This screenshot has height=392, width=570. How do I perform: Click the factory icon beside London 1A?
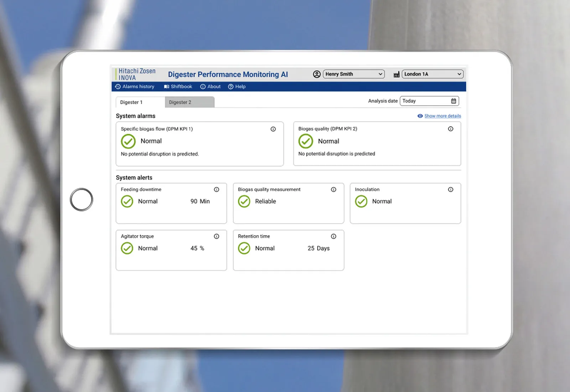tap(397, 74)
